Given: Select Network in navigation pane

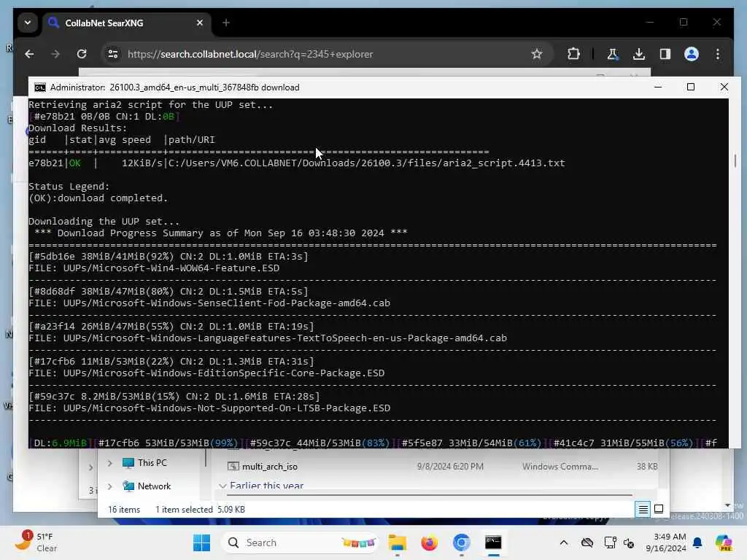Looking at the screenshot, I should coord(154,486).
